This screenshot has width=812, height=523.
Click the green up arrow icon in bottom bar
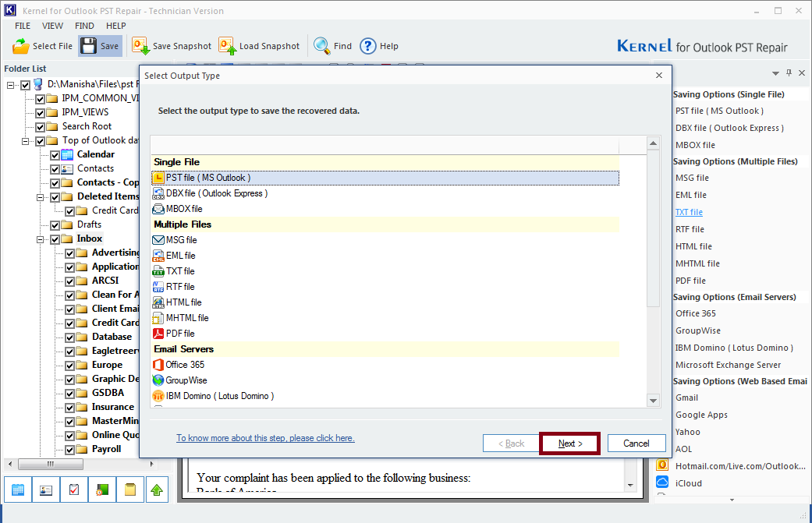[x=157, y=489]
